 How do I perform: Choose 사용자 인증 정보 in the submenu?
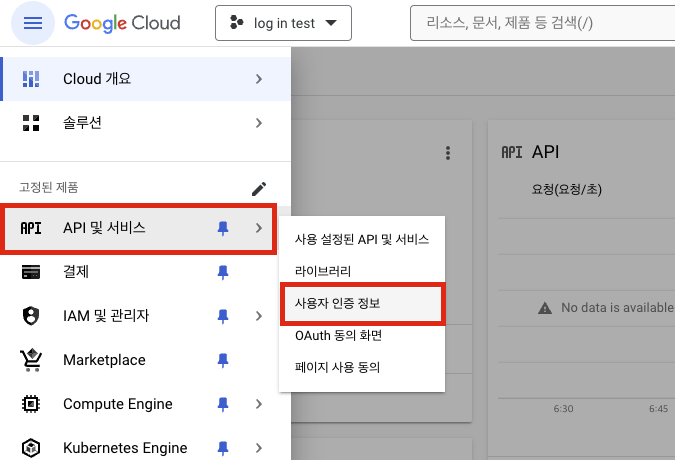(362, 303)
